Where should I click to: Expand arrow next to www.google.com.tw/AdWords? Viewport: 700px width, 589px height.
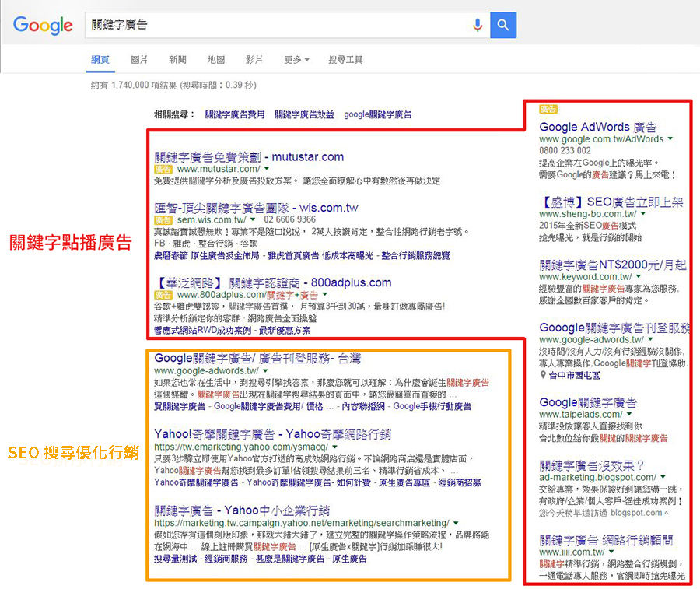pyautogui.click(x=670, y=139)
